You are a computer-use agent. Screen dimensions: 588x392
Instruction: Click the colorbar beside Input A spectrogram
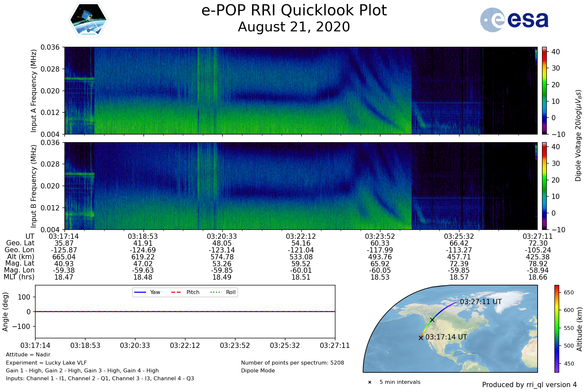(545, 90)
